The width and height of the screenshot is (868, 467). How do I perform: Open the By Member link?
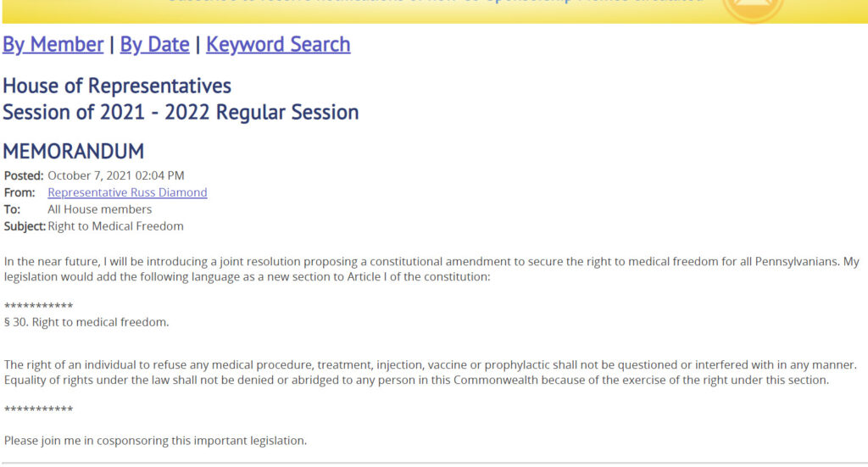(53, 44)
